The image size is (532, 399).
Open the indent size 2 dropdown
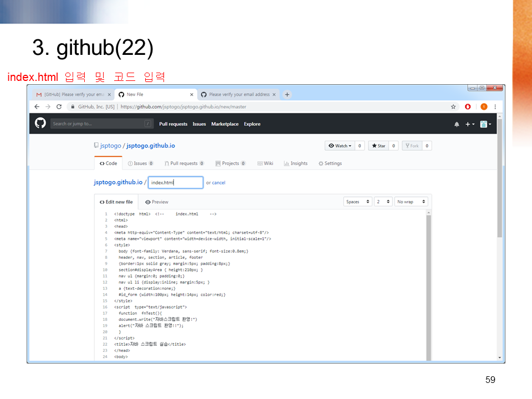point(383,202)
